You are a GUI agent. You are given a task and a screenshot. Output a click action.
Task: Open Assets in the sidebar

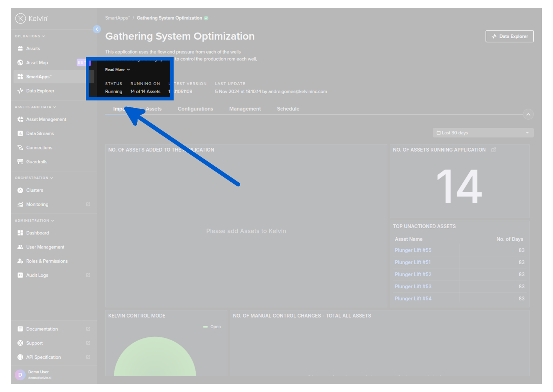33,49
